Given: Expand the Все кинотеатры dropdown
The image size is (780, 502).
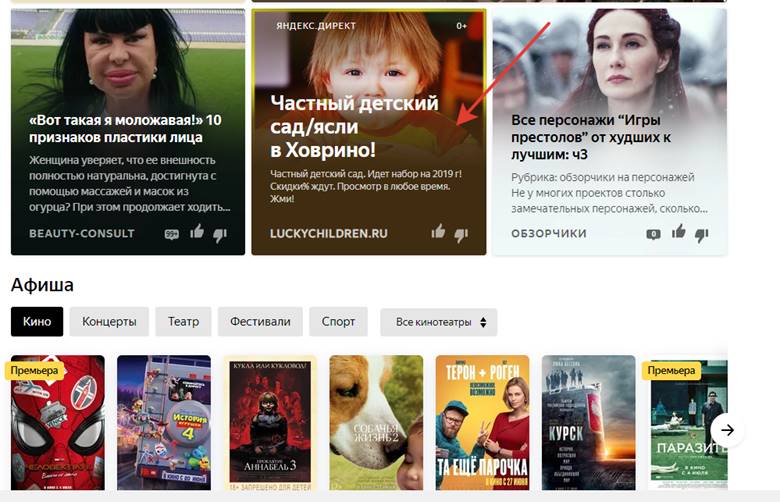Looking at the screenshot, I should (438, 322).
